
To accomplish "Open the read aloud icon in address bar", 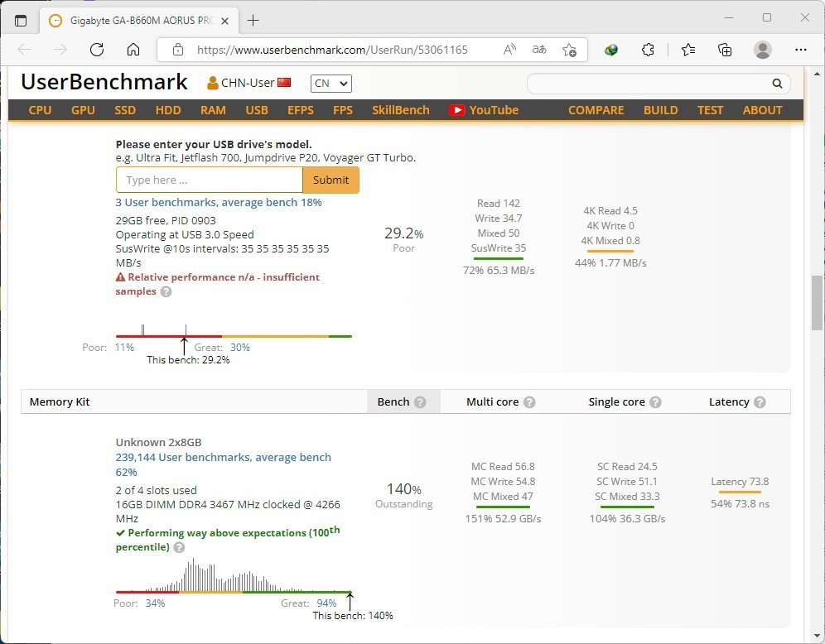I will click(x=510, y=50).
